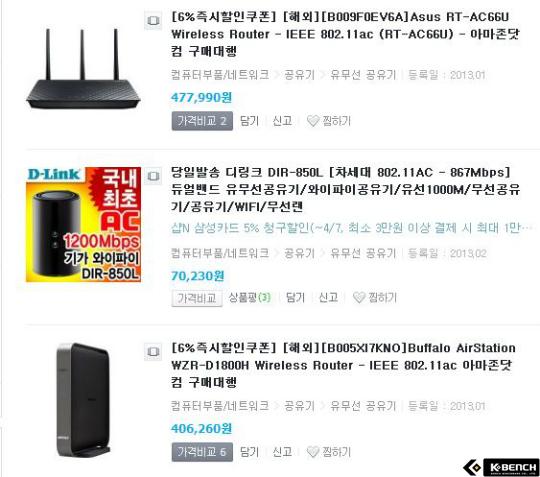
Task: Open the D-Link DIR-850L product thumbnail
Action: [x=83, y=225]
